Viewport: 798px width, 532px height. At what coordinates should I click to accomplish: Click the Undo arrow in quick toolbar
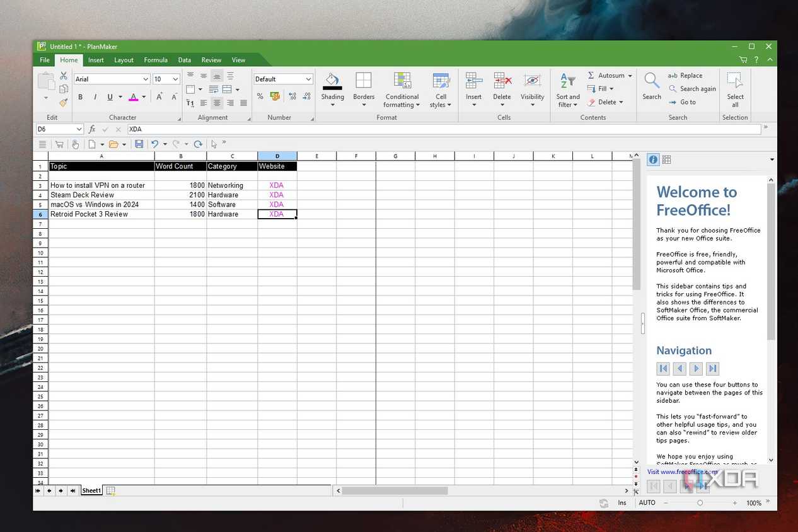pyautogui.click(x=154, y=144)
